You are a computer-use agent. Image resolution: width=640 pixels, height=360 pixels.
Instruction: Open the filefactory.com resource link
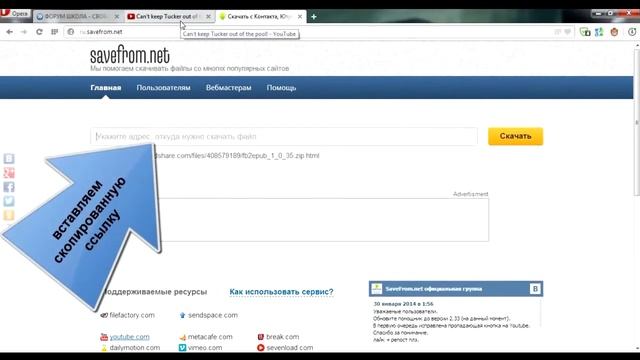[x=132, y=315]
